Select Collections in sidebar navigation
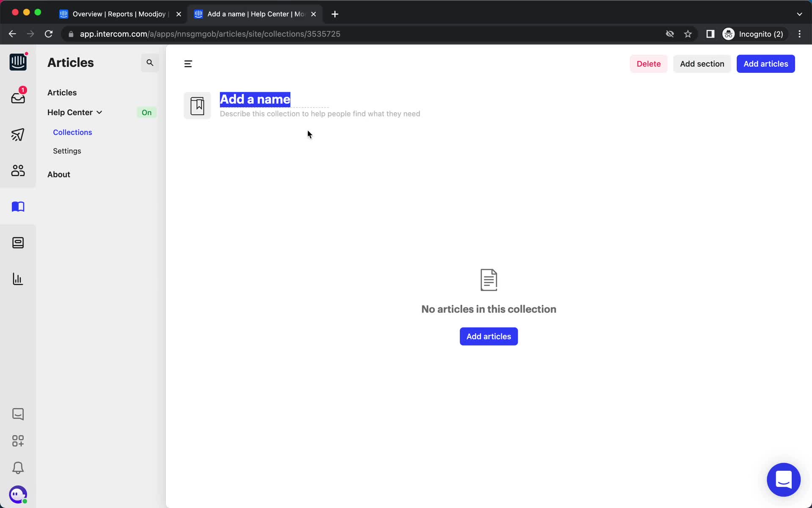This screenshot has height=508, width=812. click(72, 132)
